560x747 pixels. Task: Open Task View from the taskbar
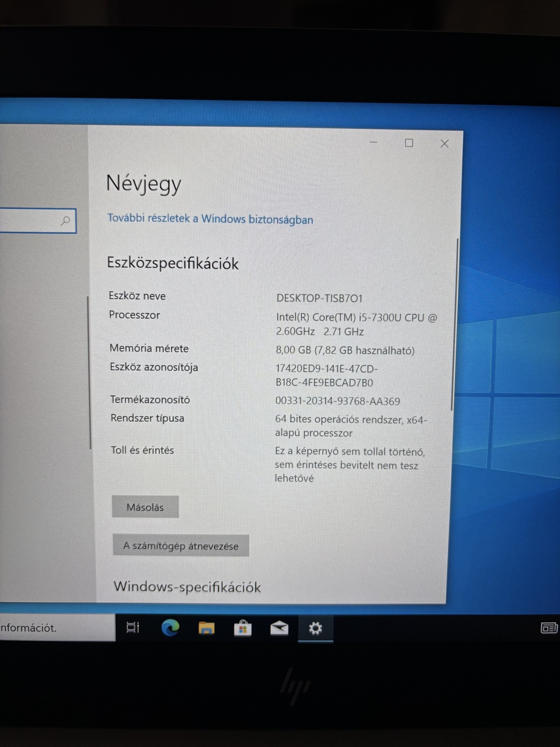[133, 628]
